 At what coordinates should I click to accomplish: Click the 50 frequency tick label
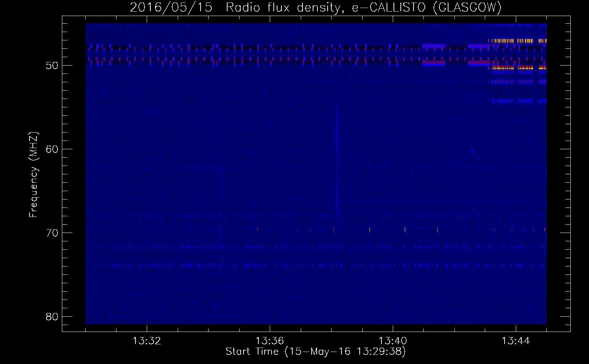coord(52,66)
